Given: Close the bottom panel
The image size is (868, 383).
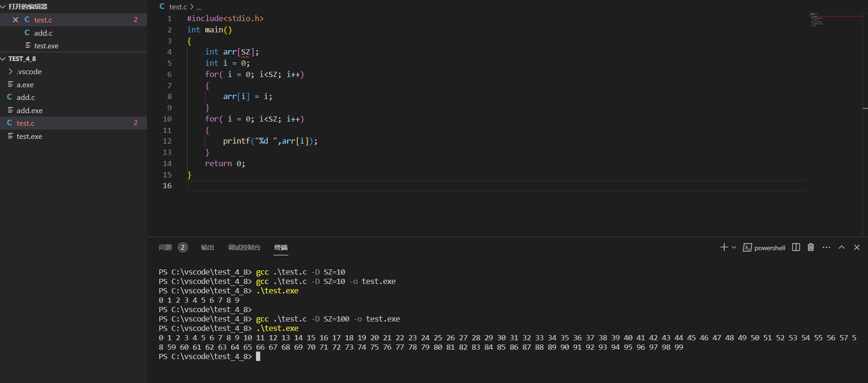Looking at the screenshot, I should (857, 247).
